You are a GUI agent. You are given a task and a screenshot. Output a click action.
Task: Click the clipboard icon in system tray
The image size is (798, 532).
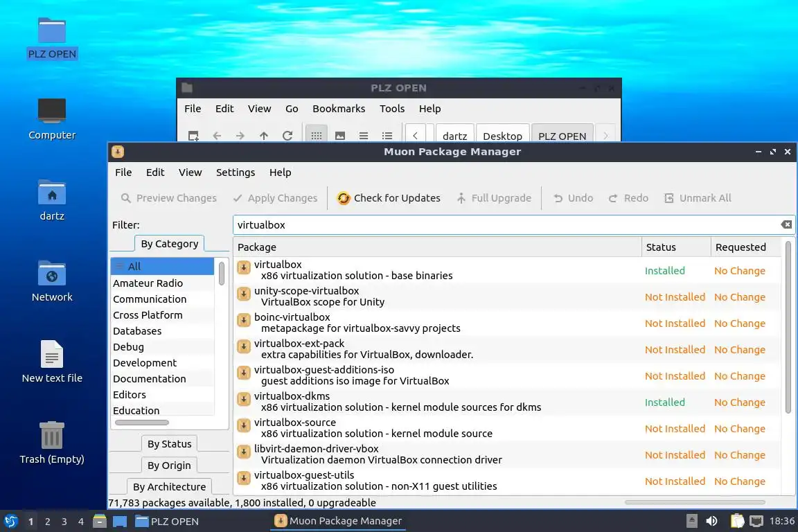(x=737, y=521)
